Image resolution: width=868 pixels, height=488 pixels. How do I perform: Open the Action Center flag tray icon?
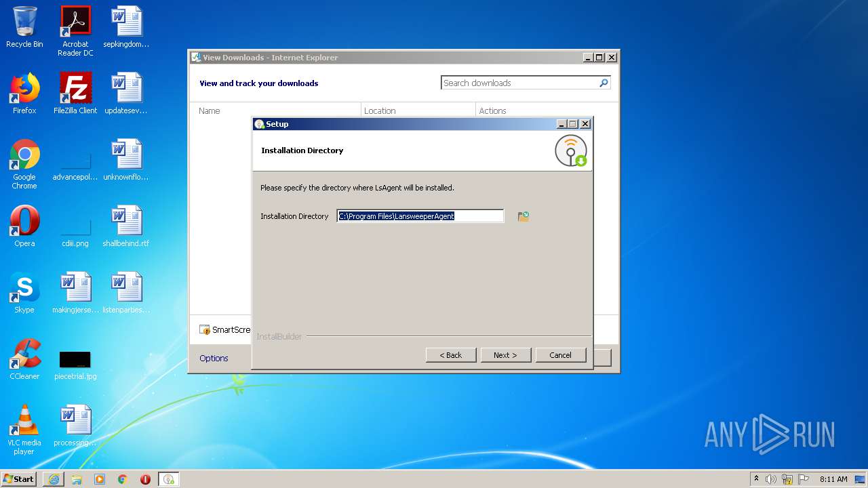click(x=804, y=479)
